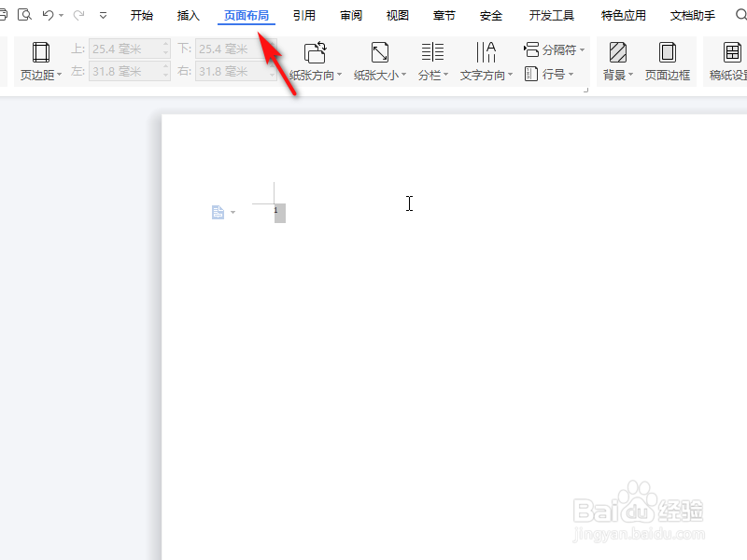Click the 页面边框 page border button
Screen dimensions: 747x560
pos(668,61)
